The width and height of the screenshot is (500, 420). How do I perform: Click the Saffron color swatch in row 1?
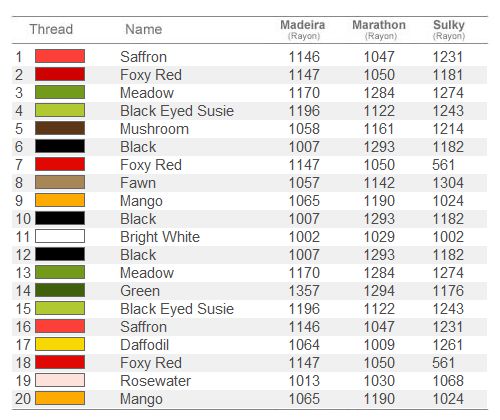(60, 56)
